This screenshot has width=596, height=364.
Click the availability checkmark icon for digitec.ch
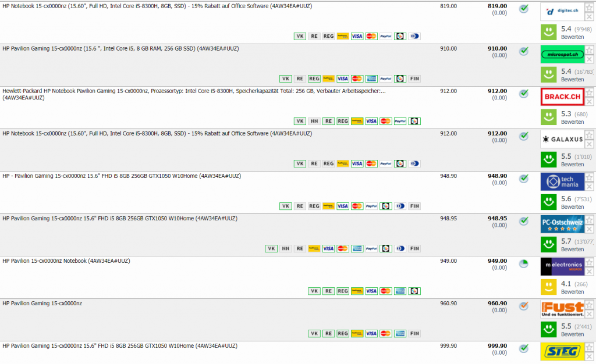(x=524, y=8)
